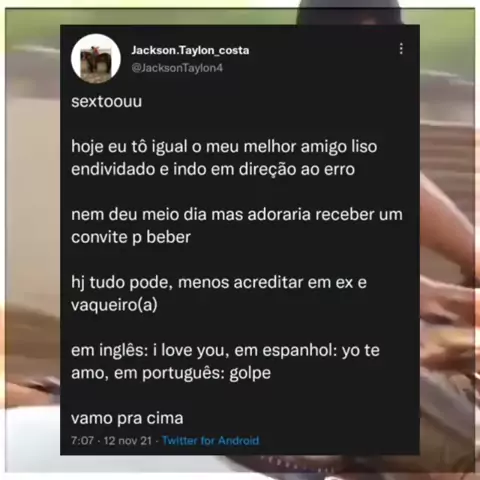Click the closing line vamo pra cima
The image size is (480, 480).
127,418
